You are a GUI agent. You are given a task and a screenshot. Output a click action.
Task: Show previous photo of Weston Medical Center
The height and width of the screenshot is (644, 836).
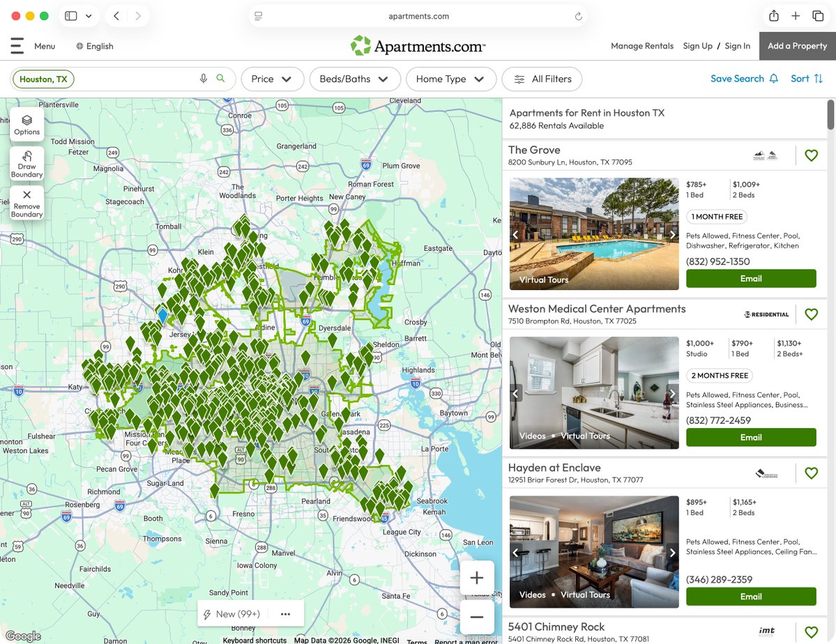515,393
